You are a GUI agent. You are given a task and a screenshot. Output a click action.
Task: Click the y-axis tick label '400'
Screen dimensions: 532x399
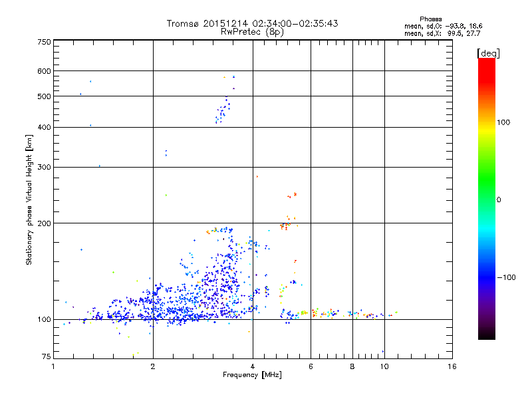coord(45,128)
